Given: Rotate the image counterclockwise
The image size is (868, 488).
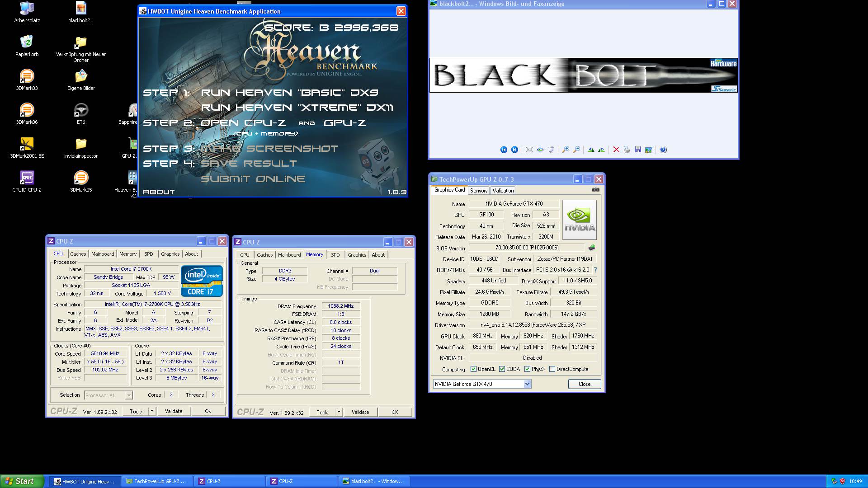Looking at the screenshot, I should click(x=602, y=150).
